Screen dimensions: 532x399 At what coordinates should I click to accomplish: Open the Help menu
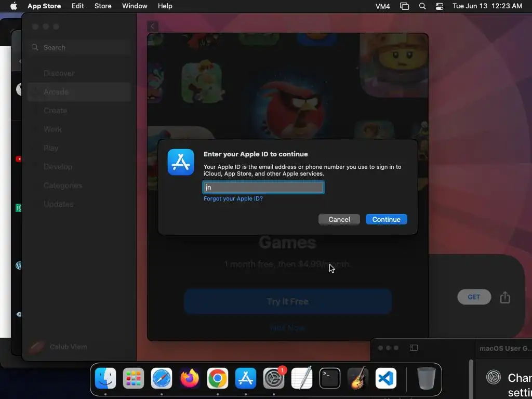[x=165, y=6]
